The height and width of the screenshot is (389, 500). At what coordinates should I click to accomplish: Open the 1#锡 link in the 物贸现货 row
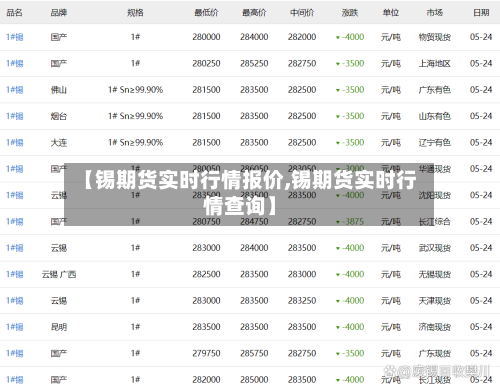15,37
